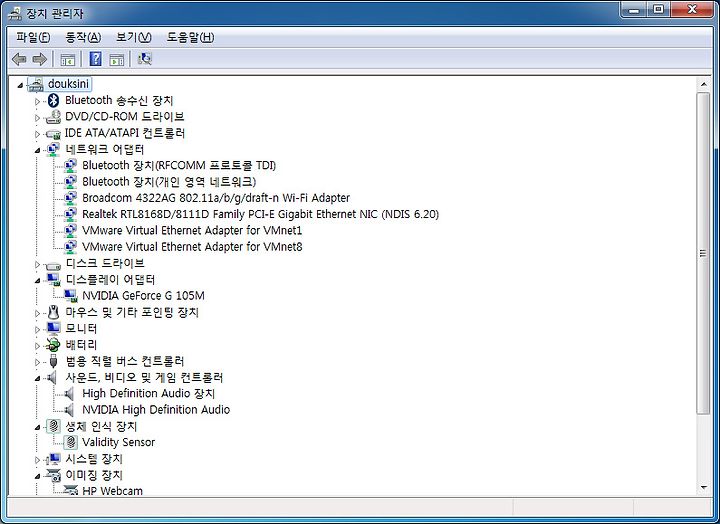This screenshot has width=720, height=524.
Task: Expand the DVD/CD-ROM 드라이브 node
Action: 38,118
